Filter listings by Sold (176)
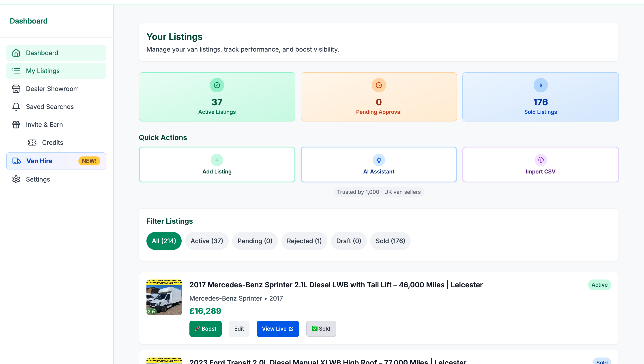This screenshot has width=644, height=364. coord(390,241)
